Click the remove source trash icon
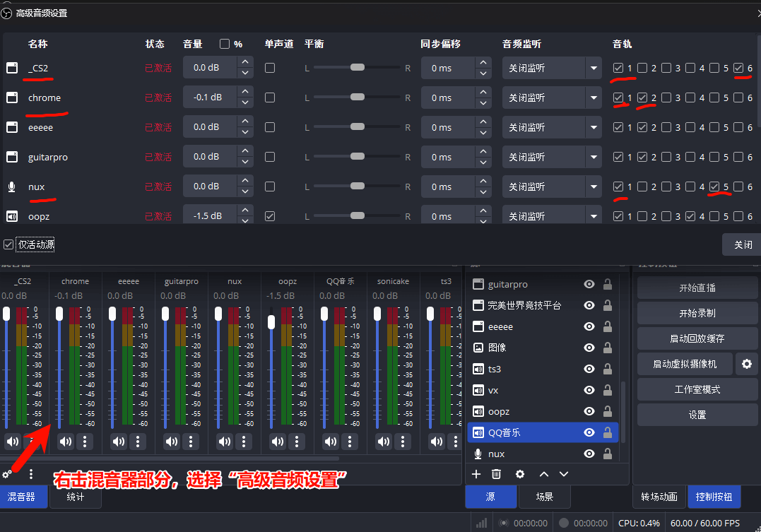Image resolution: width=761 pixels, height=532 pixels. (496, 474)
